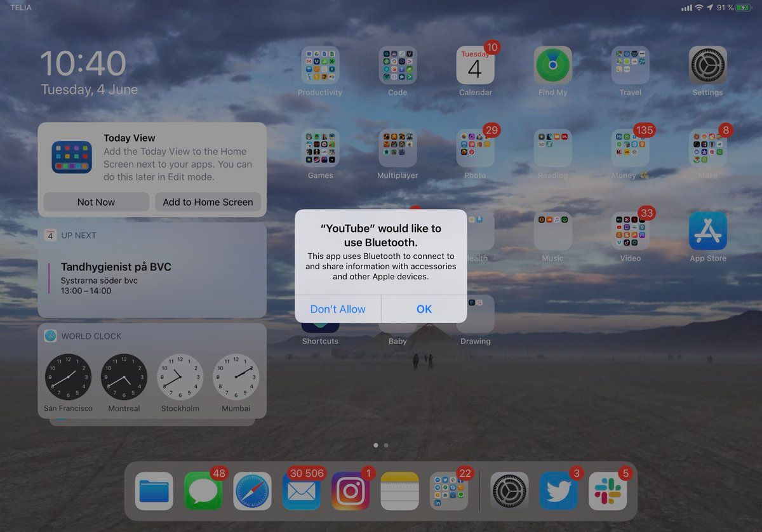
Task: Open Files app in dock
Action: click(x=154, y=491)
